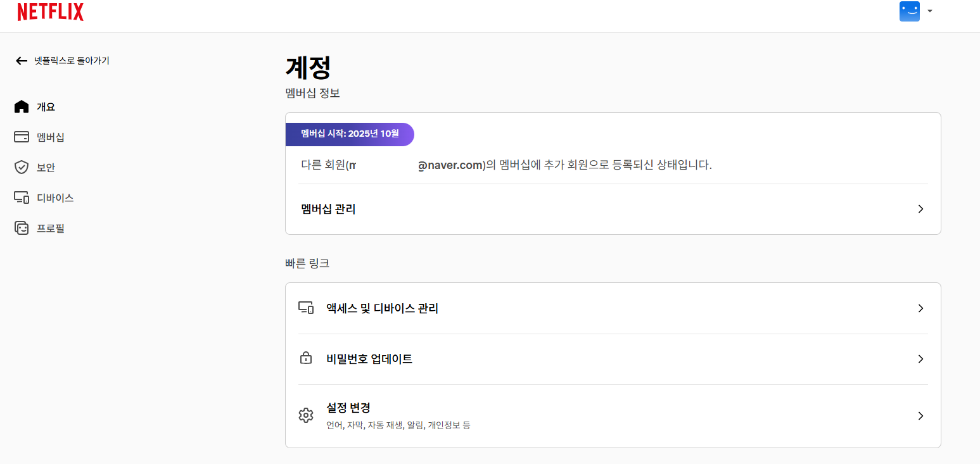The height and width of the screenshot is (464, 980).
Task: Open 비밀번호 업데이트
Action: pos(613,359)
